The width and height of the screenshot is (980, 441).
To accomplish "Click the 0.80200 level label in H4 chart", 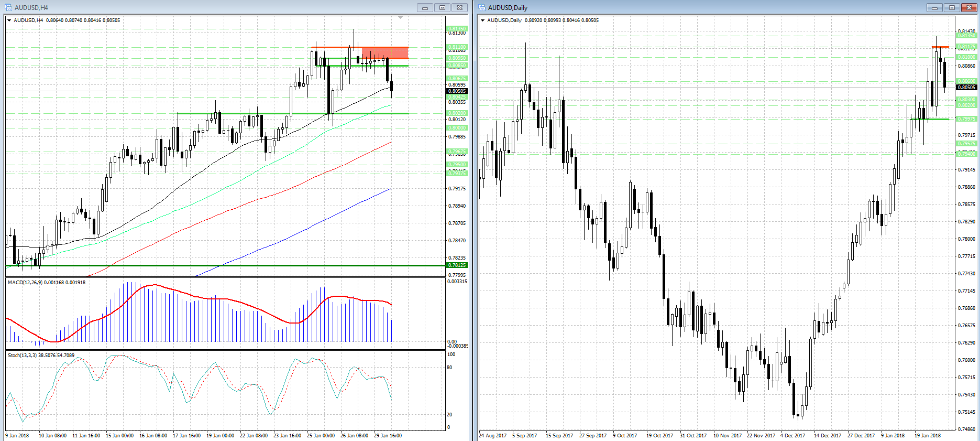I will click(457, 113).
